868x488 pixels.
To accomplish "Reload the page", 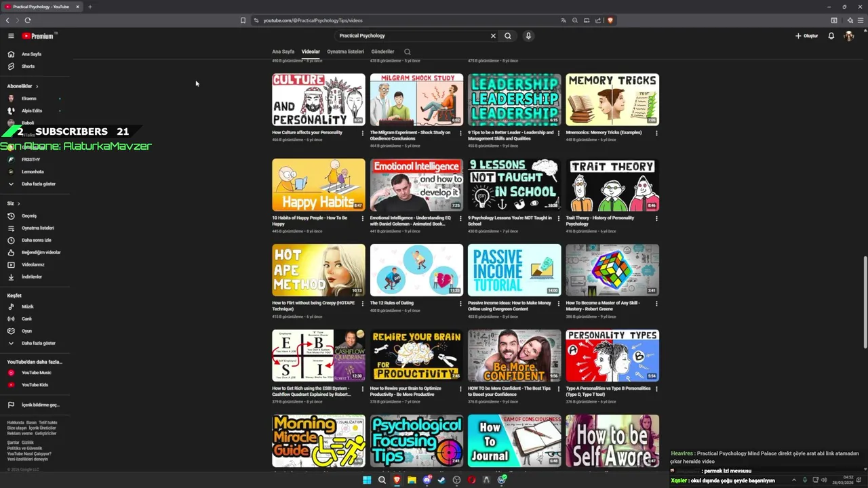I will (x=28, y=20).
